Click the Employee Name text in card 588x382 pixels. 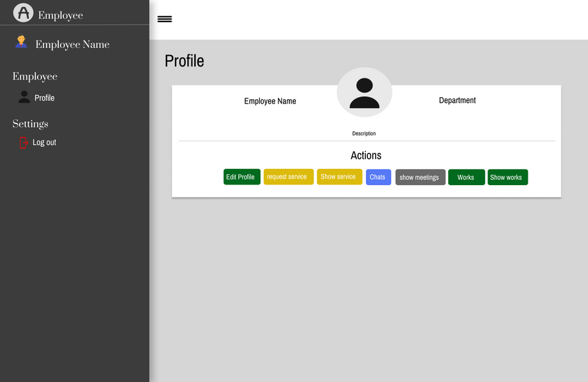pyautogui.click(x=270, y=101)
